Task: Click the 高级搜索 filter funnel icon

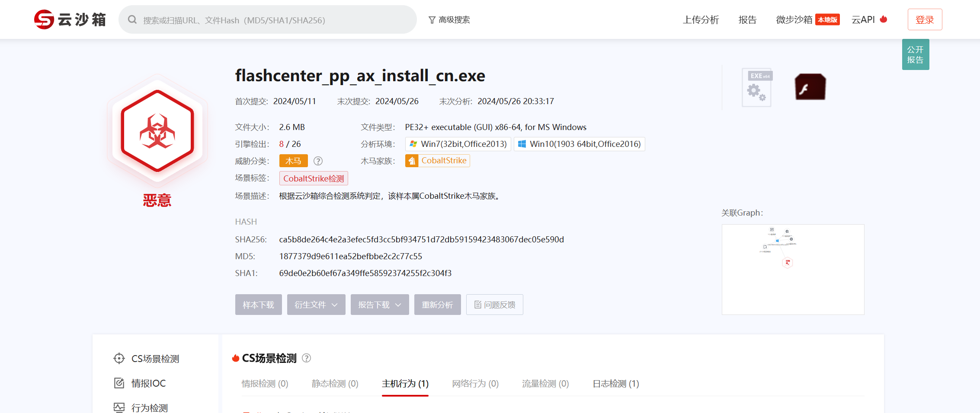Action: pyautogui.click(x=432, y=20)
